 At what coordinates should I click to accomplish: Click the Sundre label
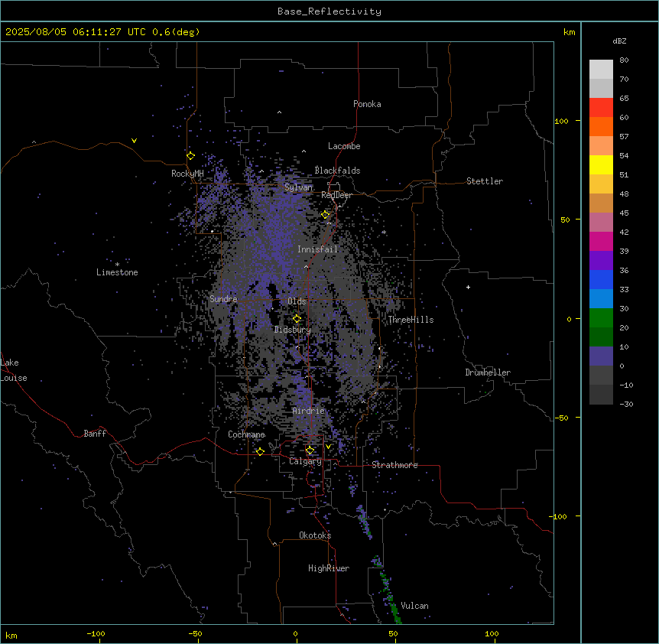(223, 299)
